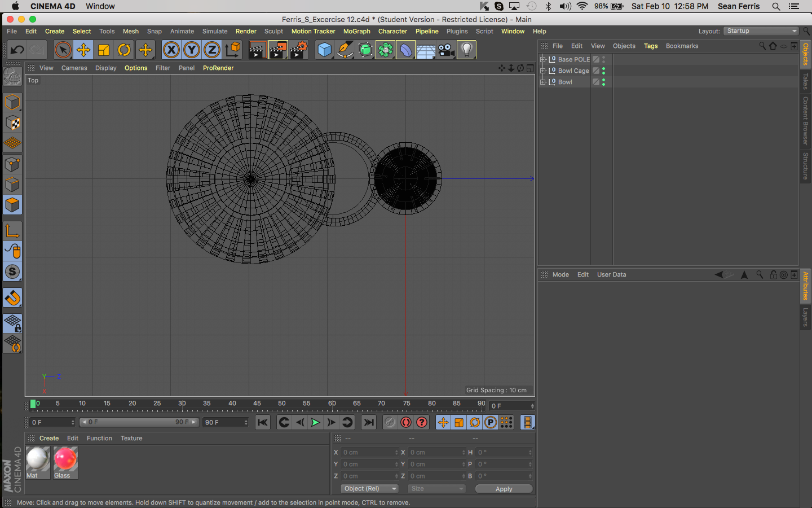The image size is (812, 508).
Task: Click the Cube primitive icon
Action: point(325,50)
